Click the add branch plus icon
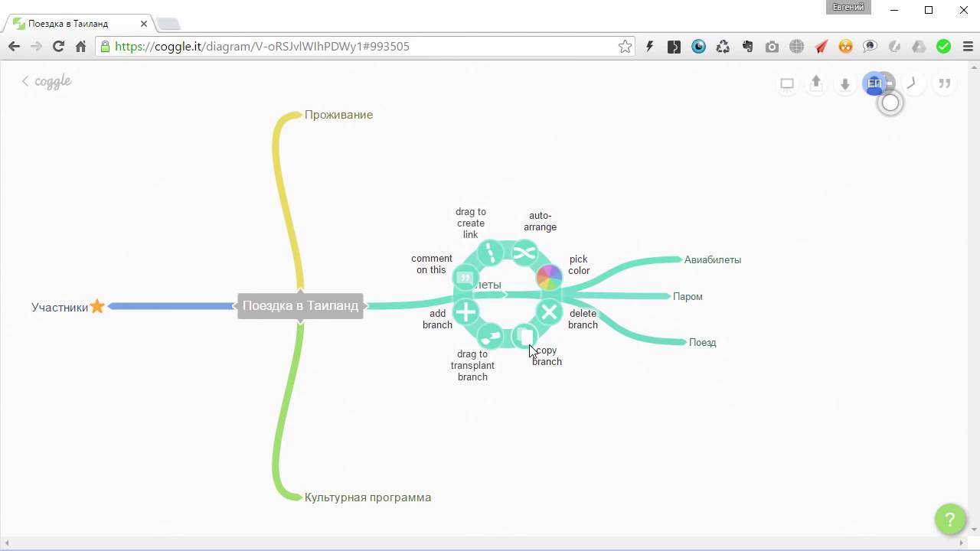 (x=465, y=311)
